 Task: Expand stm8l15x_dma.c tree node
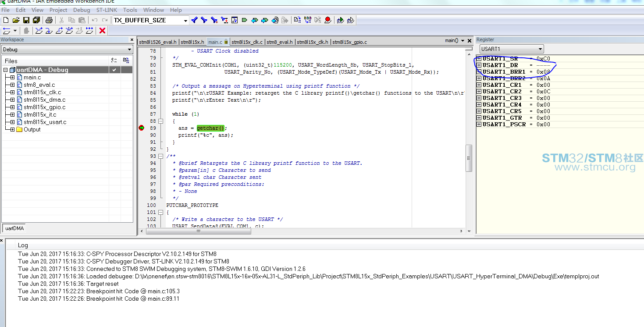pos(12,100)
